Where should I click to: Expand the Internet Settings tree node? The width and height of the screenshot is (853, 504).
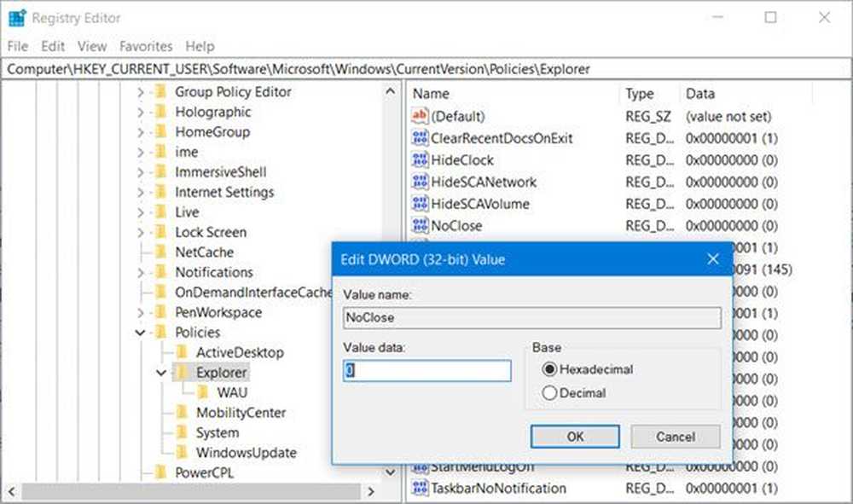pos(141,193)
